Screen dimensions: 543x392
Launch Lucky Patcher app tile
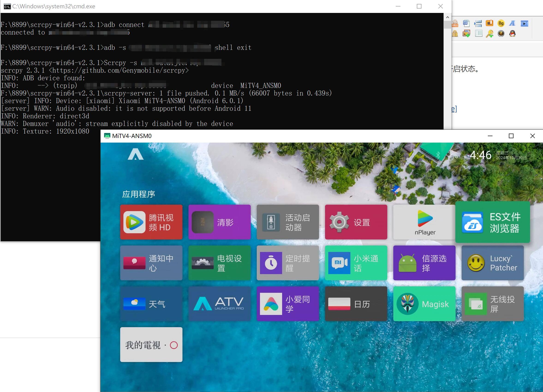[492, 263]
